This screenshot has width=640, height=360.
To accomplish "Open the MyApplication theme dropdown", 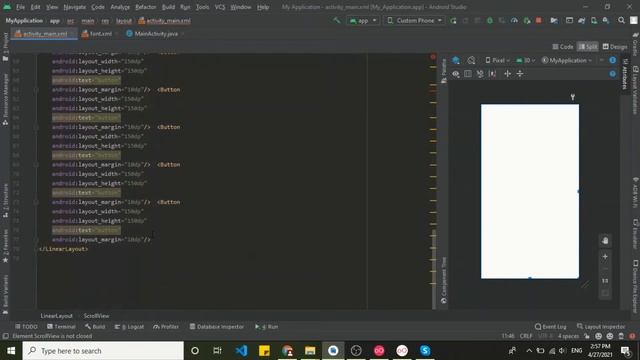I will [567, 60].
